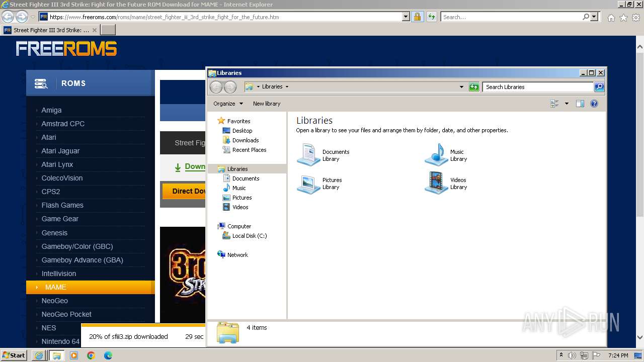The image size is (644, 362).
Task: Open the ColecoVision ROMs link
Action: tap(62, 178)
